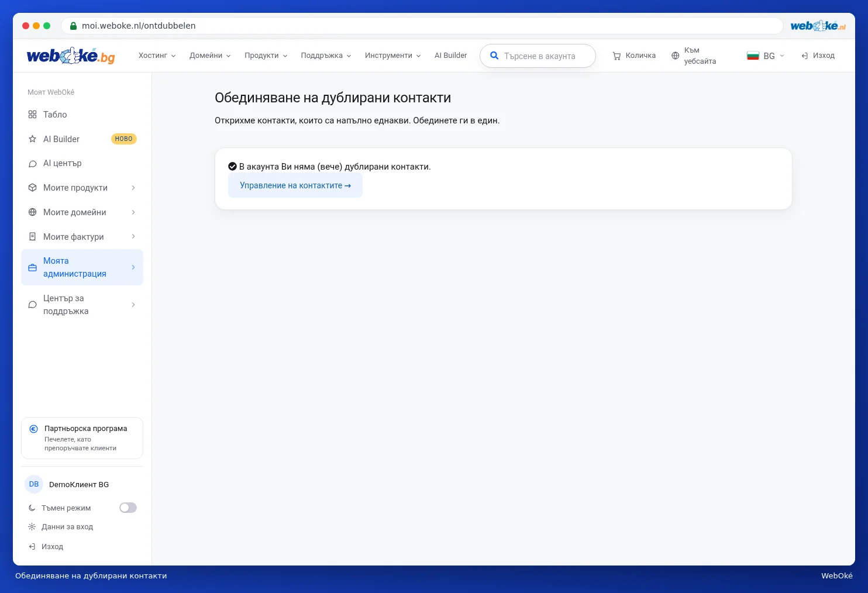Open the Количка cart link
This screenshot has height=593, width=868.
tap(634, 56)
